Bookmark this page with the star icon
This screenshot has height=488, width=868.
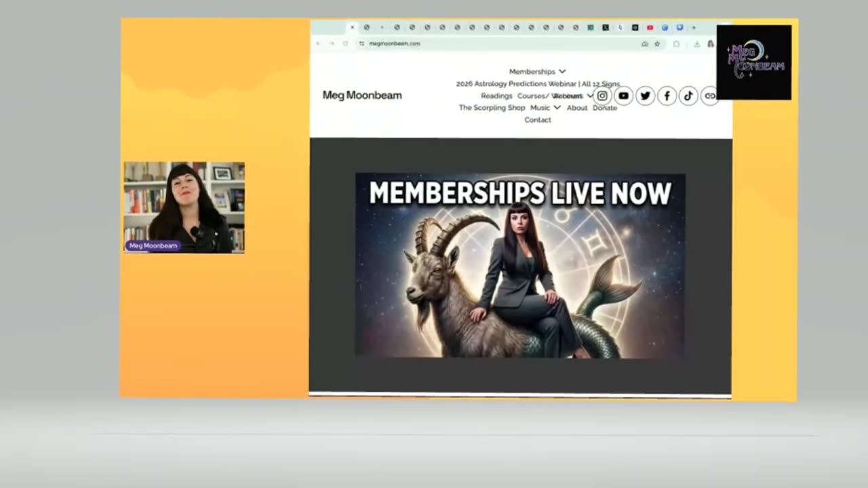click(x=657, y=44)
